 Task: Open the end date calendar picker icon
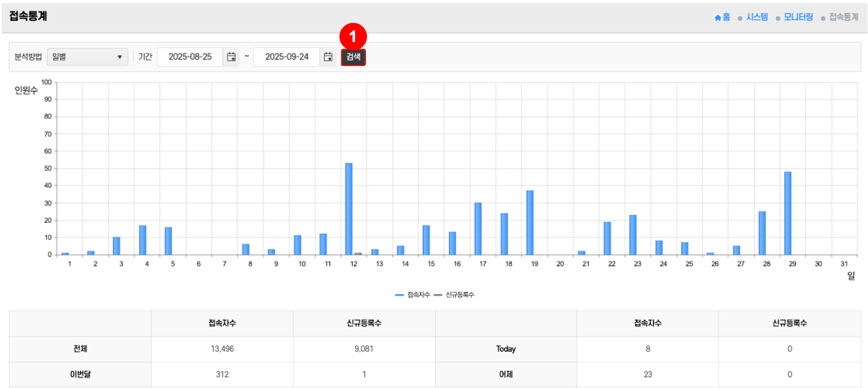(328, 57)
